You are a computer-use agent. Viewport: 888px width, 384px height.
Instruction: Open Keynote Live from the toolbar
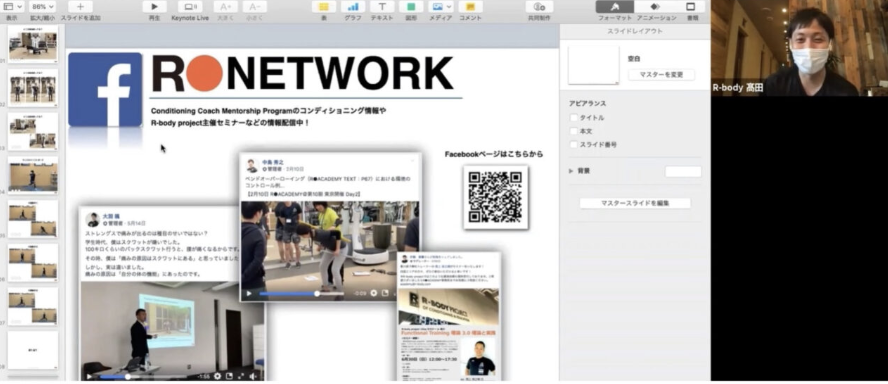tap(190, 7)
